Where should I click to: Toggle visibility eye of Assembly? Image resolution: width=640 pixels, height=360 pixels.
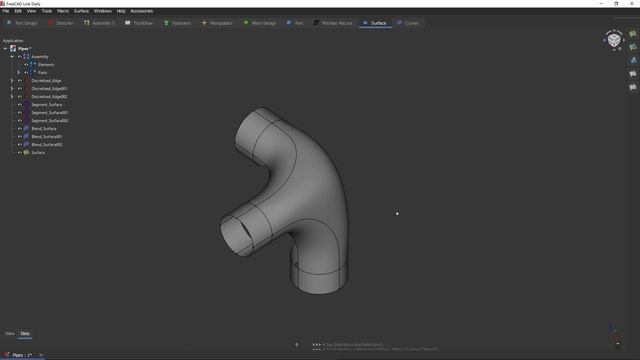click(19, 57)
